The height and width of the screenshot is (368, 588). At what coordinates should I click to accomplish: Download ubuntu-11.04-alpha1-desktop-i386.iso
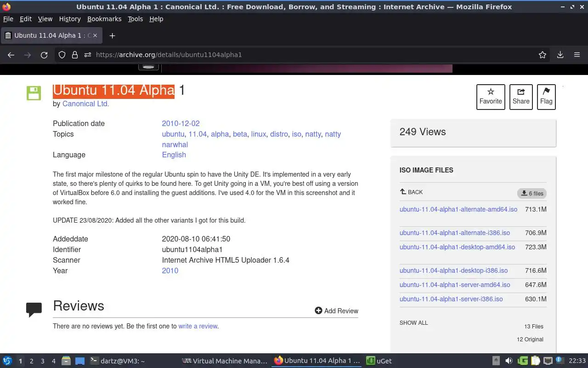coord(454,270)
